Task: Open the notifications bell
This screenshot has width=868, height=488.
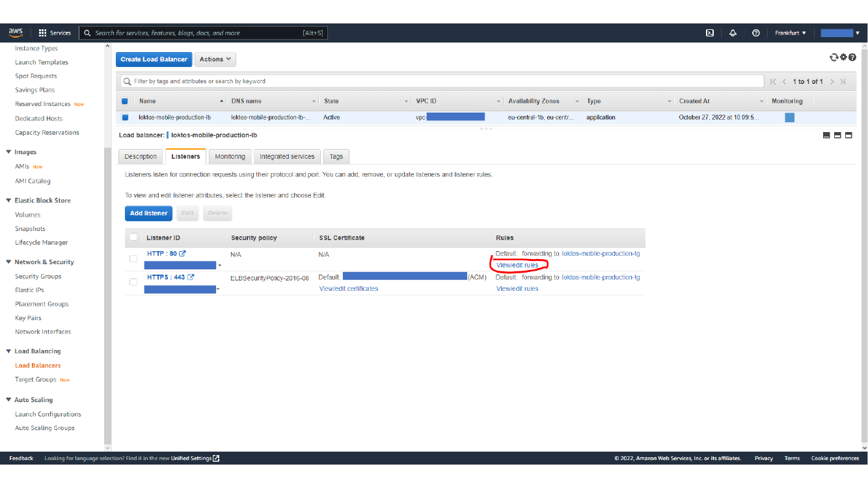Action: pos(733,33)
